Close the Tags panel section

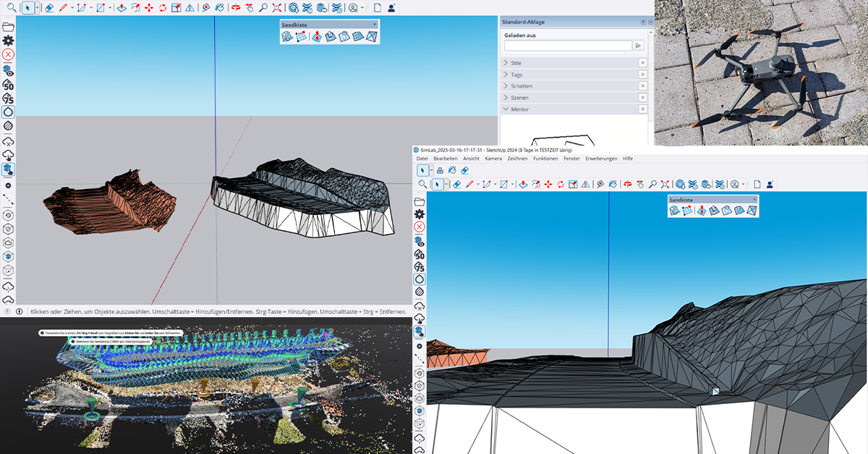pos(642,75)
